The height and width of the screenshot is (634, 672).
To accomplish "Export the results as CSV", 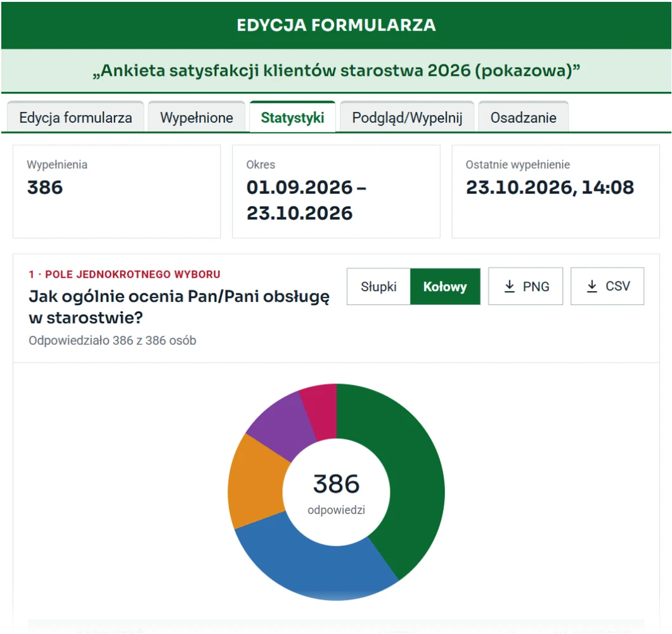I will pyautogui.click(x=607, y=287).
